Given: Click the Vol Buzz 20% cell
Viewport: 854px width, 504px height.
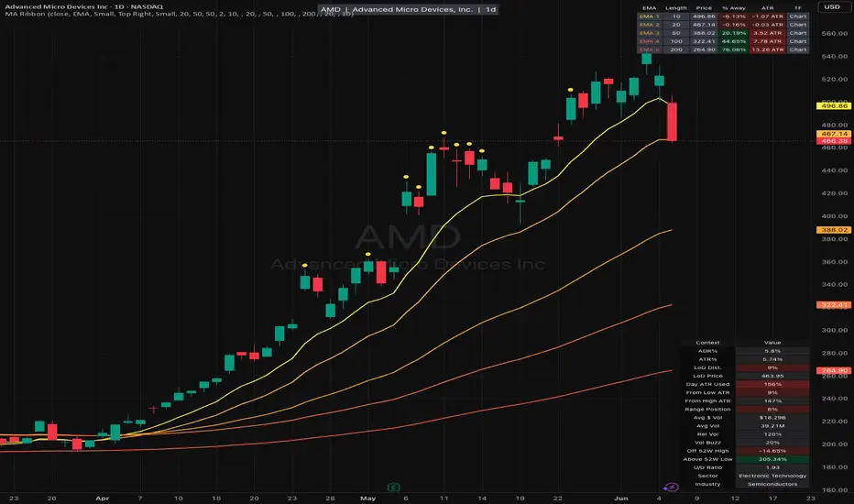Looking at the screenshot, I should [x=772, y=443].
